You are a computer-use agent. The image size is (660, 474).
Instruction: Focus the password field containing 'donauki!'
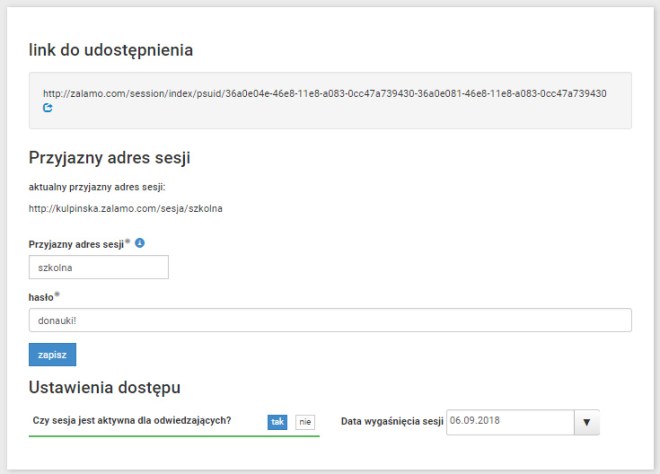pos(330,319)
